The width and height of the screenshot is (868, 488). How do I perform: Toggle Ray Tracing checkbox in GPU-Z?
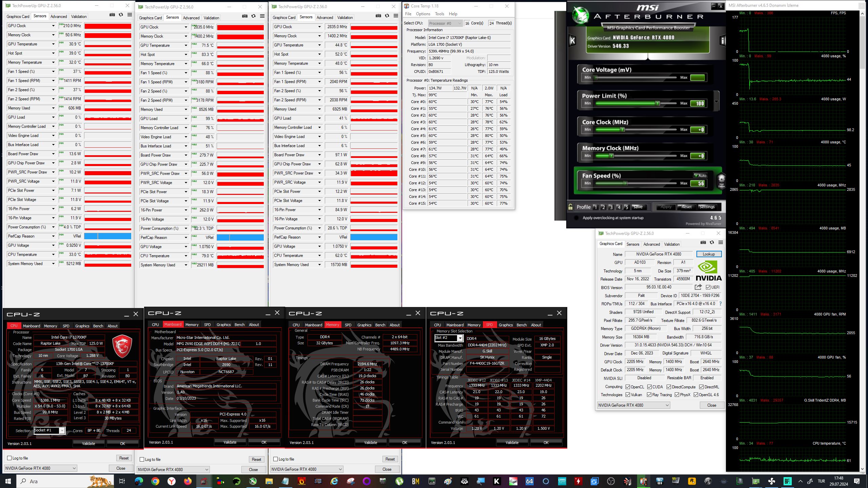(x=649, y=395)
